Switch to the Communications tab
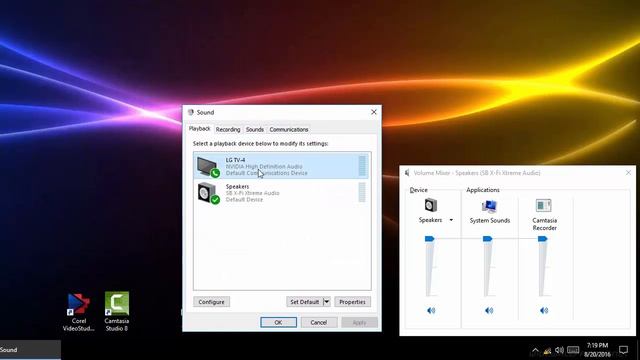Screen dimensions: 640x360 (x=289, y=129)
